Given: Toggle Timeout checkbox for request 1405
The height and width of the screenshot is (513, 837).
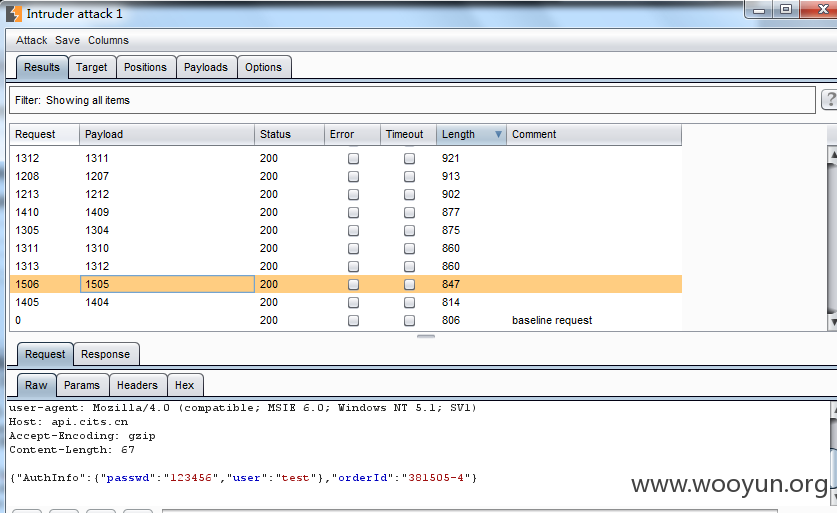Looking at the screenshot, I should [x=409, y=303].
